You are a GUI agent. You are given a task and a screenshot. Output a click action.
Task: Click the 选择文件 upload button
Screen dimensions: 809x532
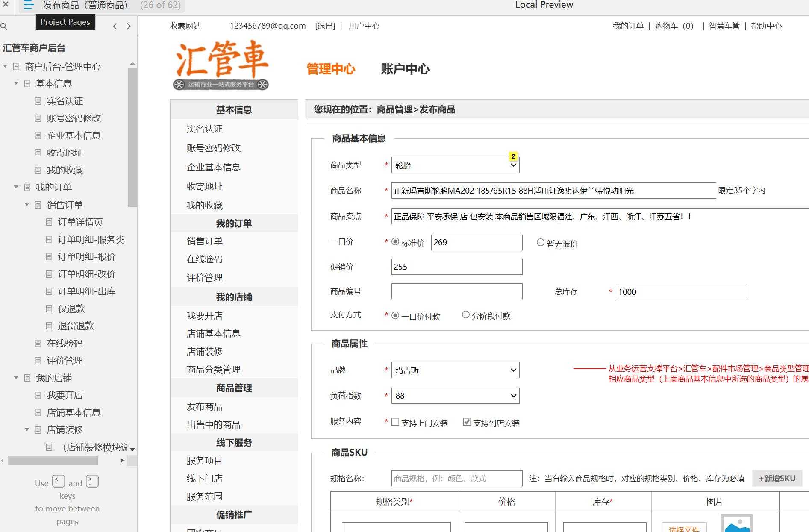tap(684, 527)
